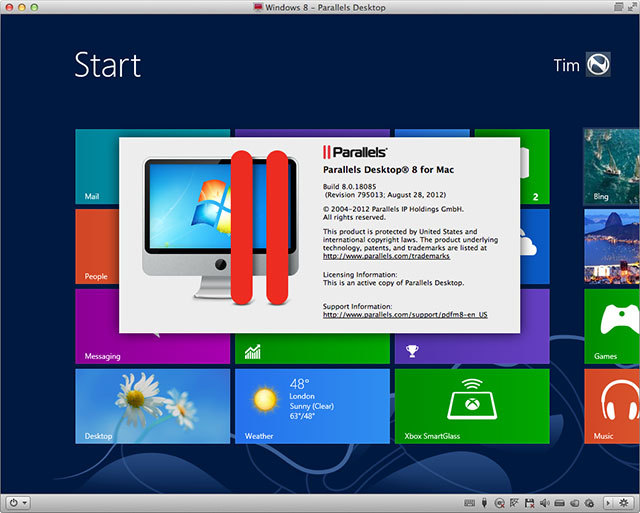
Task: Click 'This is an active copy' license text
Action: pyautogui.click(x=393, y=282)
